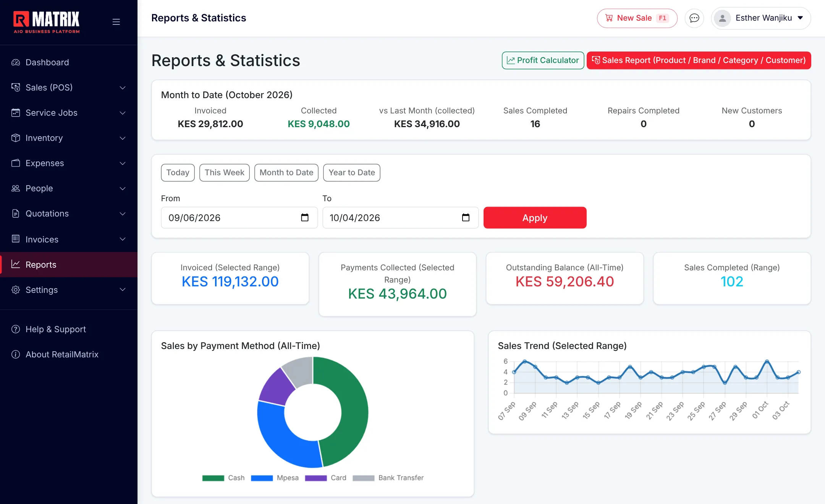Click the hamburger menu icon in sidebar
825x504 pixels.
[x=116, y=22]
